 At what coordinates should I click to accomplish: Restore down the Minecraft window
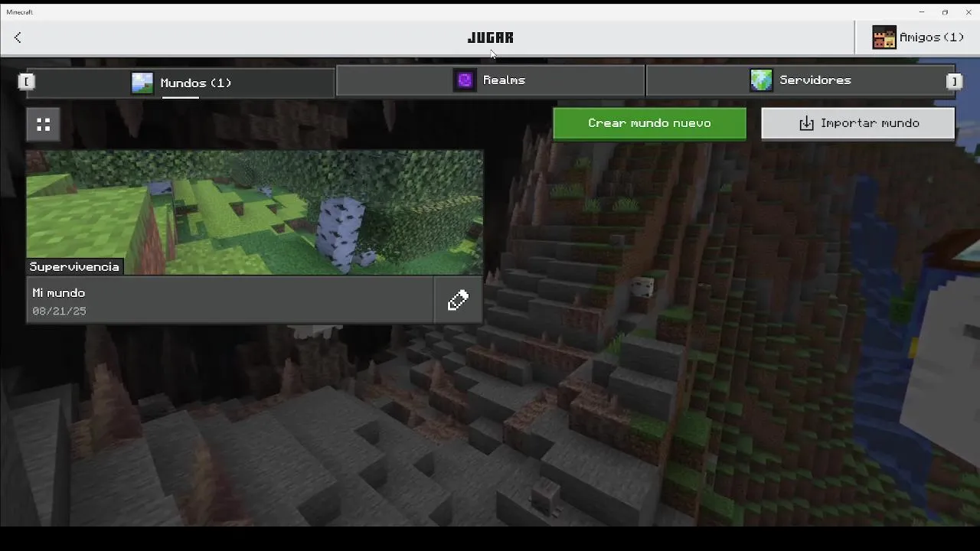(945, 12)
